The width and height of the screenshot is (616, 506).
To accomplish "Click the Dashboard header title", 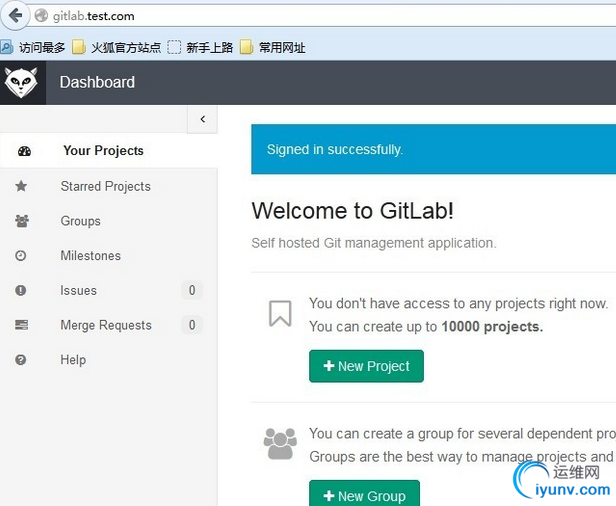I will point(97,82).
